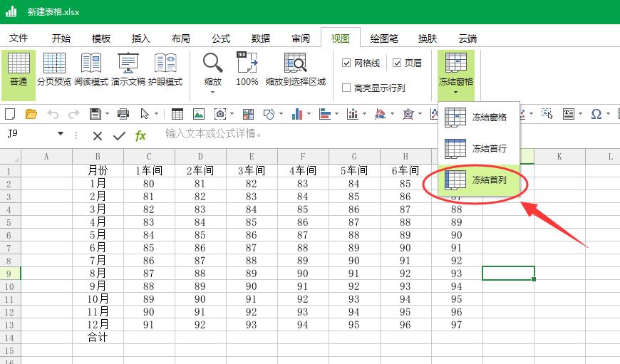
Task: Click the formula bar input field
Action: click(390, 134)
